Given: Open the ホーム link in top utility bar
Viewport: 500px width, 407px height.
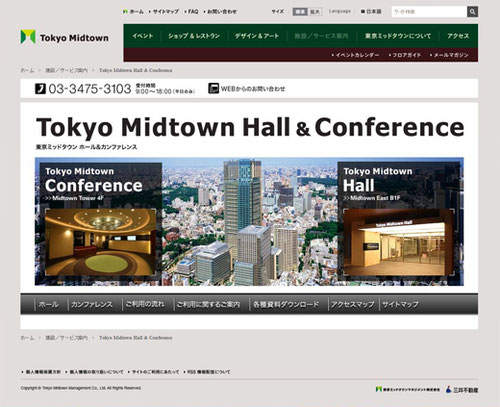Looking at the screenshot, I should click(133, 12).
